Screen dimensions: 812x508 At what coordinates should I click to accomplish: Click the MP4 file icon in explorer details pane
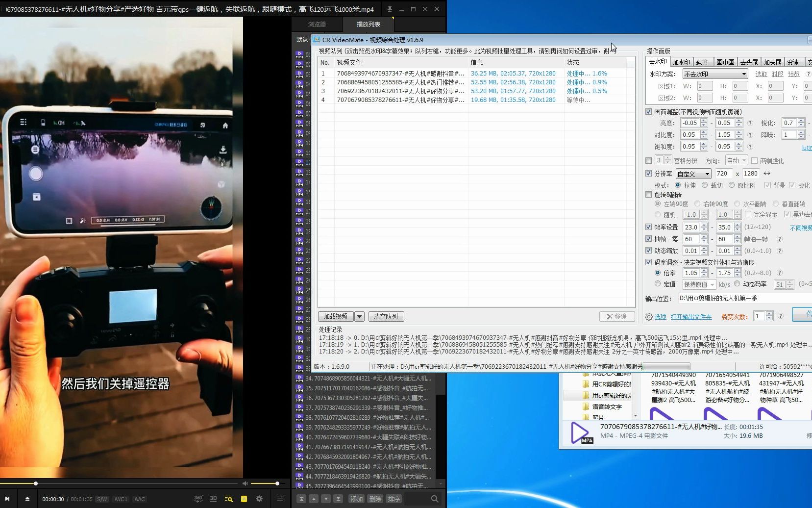[x=581, y=433]
